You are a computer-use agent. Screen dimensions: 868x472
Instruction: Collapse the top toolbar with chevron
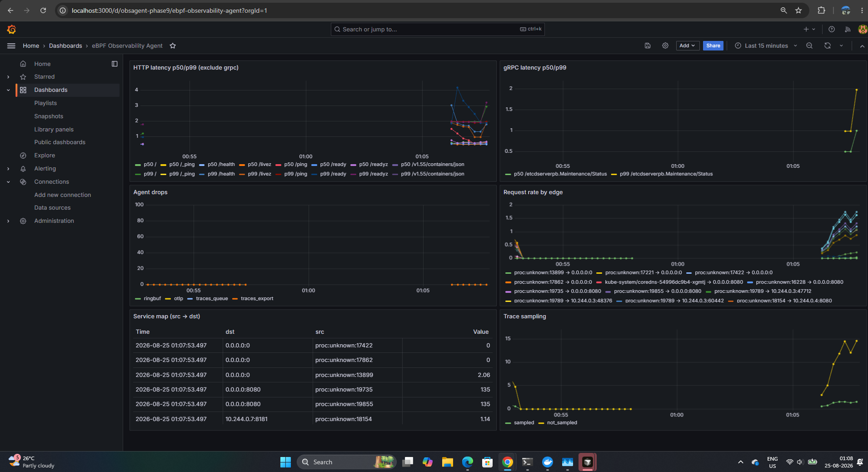862,46
